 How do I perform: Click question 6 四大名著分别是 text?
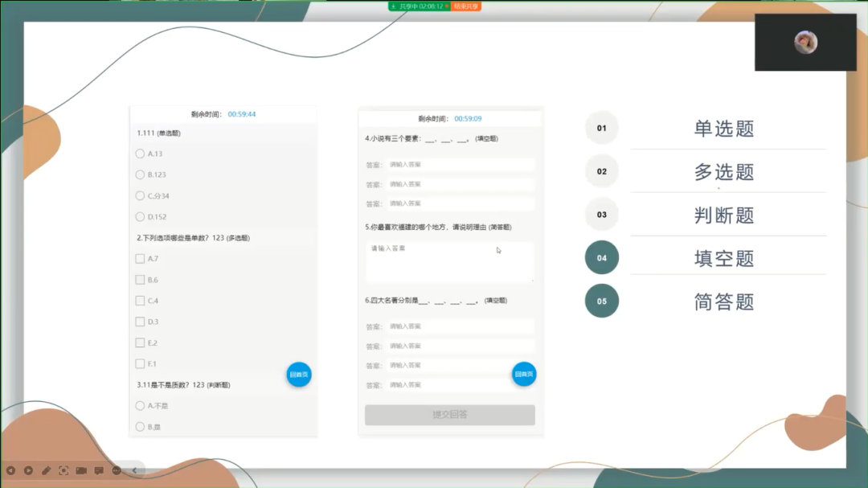[x=436, y=300]
